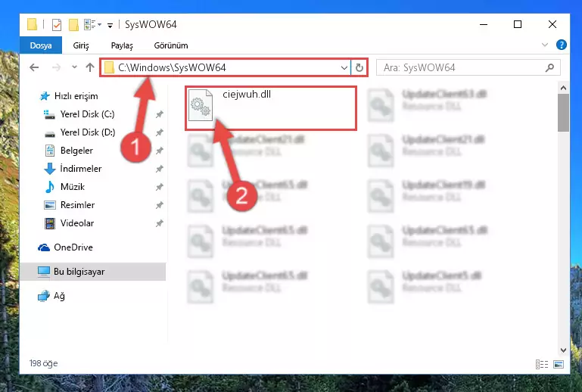Open Yerel Disk (C:) in sidebar

tap(87, 114)
